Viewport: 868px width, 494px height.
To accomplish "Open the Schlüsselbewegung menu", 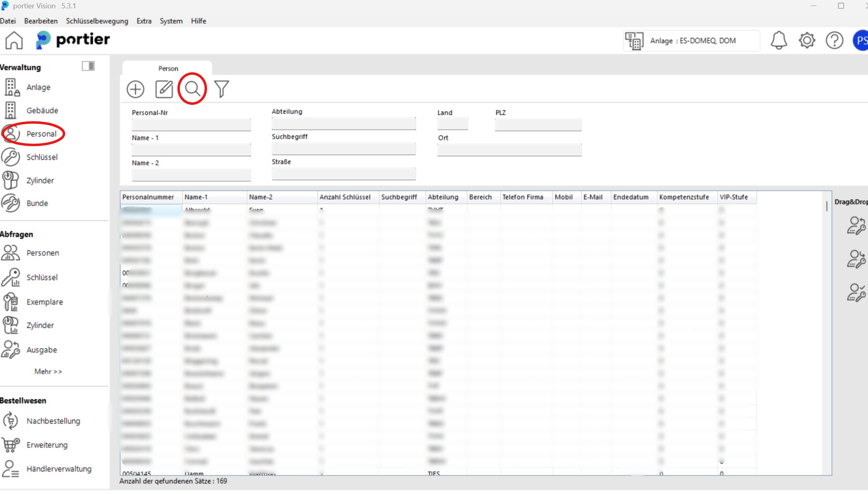I will tap(97, 21).
